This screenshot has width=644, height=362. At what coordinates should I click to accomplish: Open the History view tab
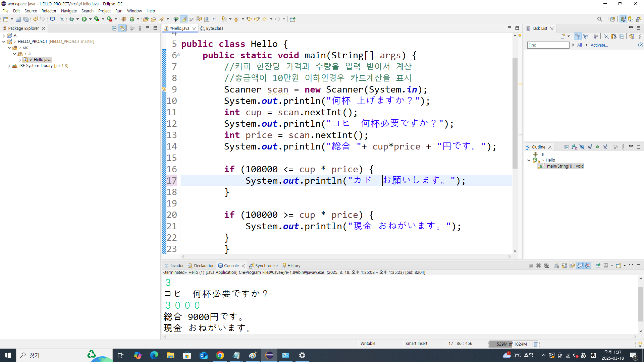291,266
